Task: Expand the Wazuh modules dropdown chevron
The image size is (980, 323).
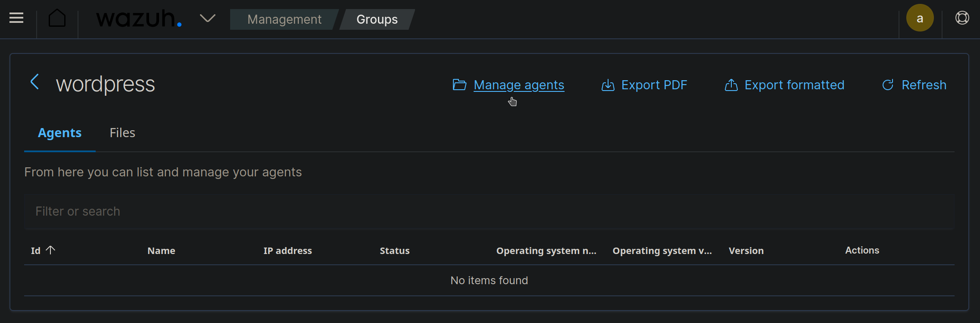Action: tap(208, 18)
